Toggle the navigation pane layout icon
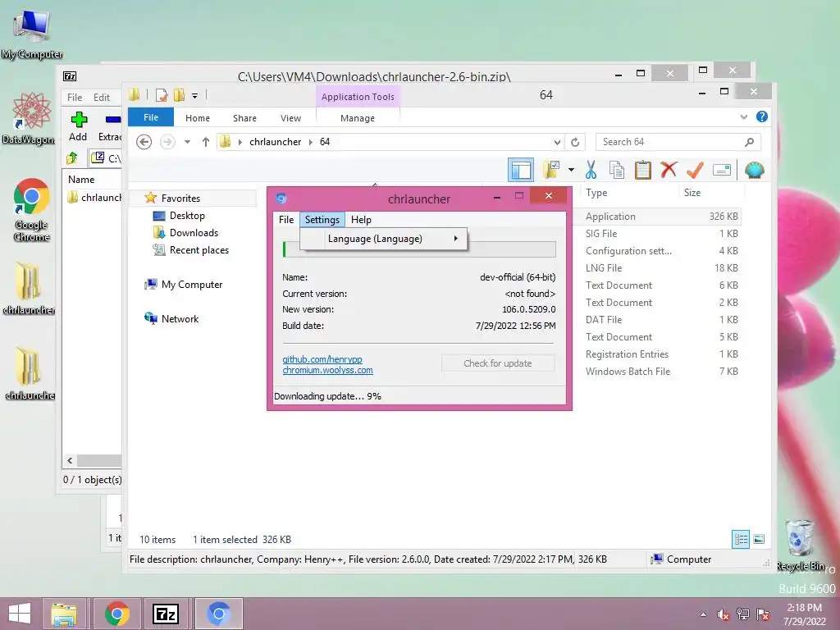840x630 pixels. pyautogui.click(x=521, y=170)
